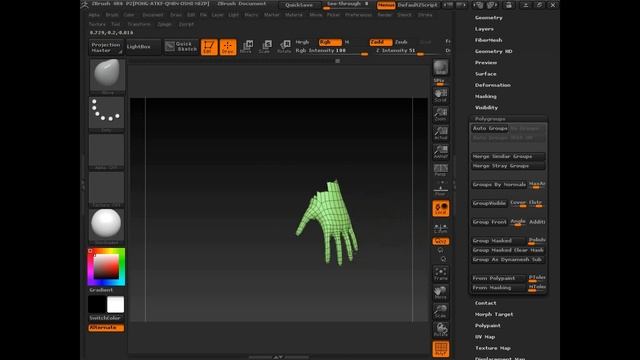
Task: Toggle Persp perspective view
Action: click(440, 170)
